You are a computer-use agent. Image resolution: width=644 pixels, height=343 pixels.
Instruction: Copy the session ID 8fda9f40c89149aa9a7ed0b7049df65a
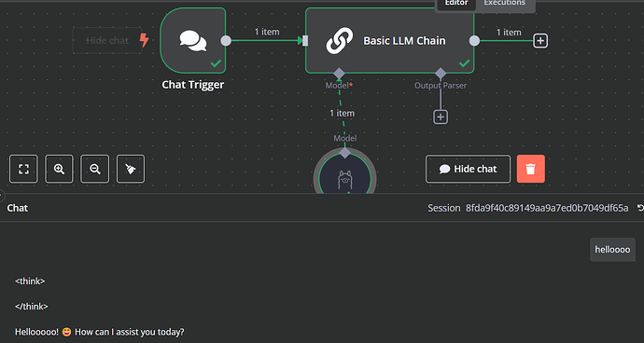pyautogui.click(x=547, y=208)
